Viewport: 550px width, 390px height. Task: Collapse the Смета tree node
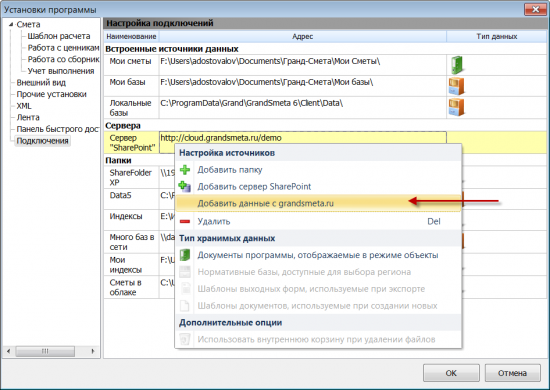coord(11,24)
